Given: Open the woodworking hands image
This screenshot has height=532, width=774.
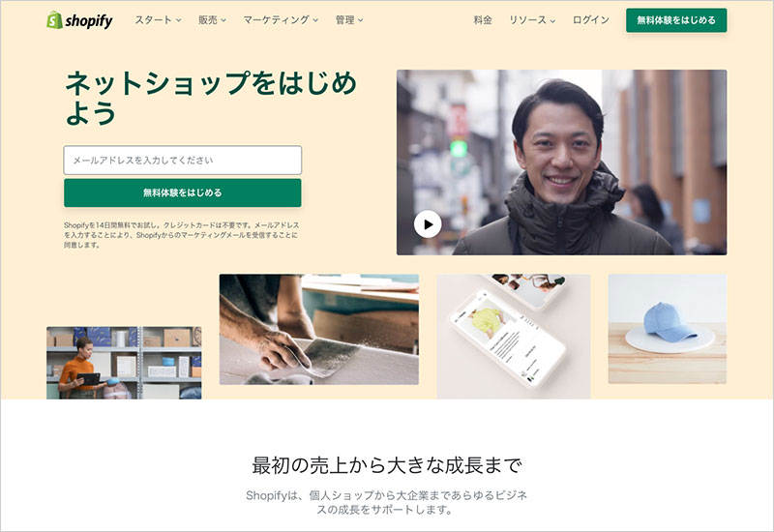Looking at the screenshot, I should pyautogui.click(x=319, y=329).
